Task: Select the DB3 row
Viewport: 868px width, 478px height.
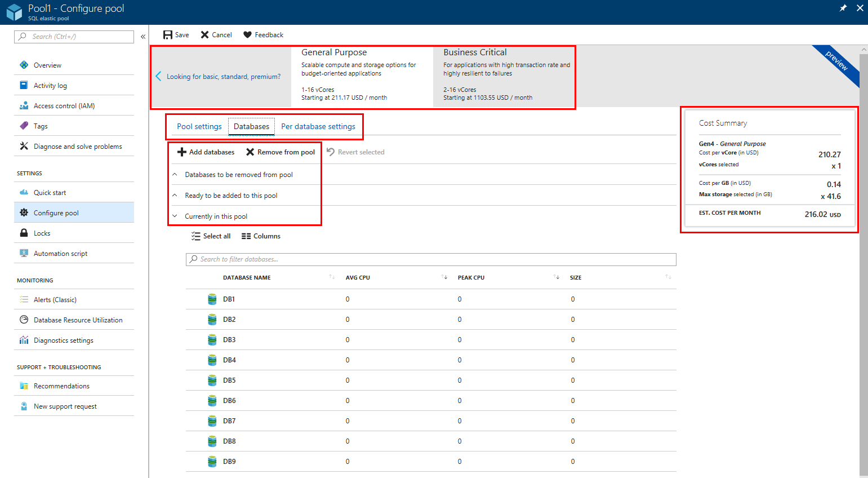Action: tap(431, 340)
